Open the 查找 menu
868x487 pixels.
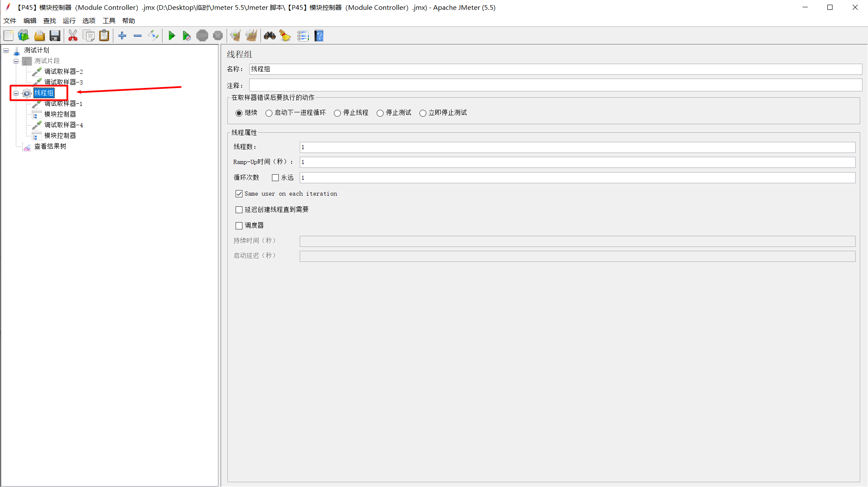coord(50,21)
